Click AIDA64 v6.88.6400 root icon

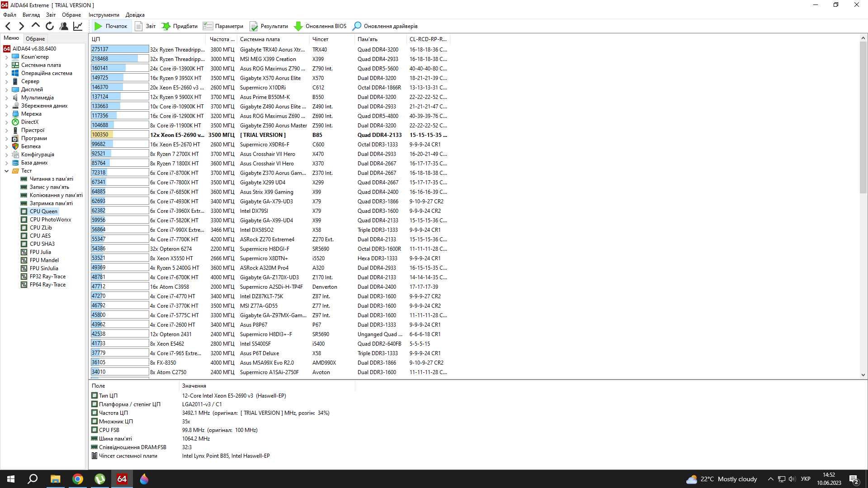pos(7,49)
